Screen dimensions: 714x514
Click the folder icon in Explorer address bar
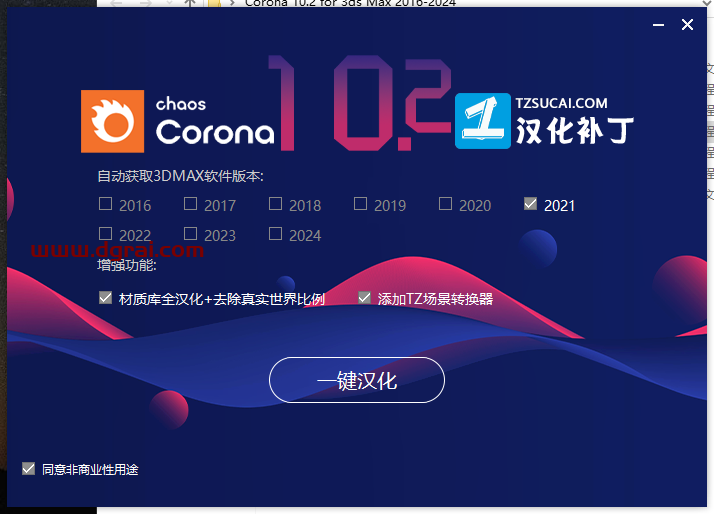tap(214, 3)
